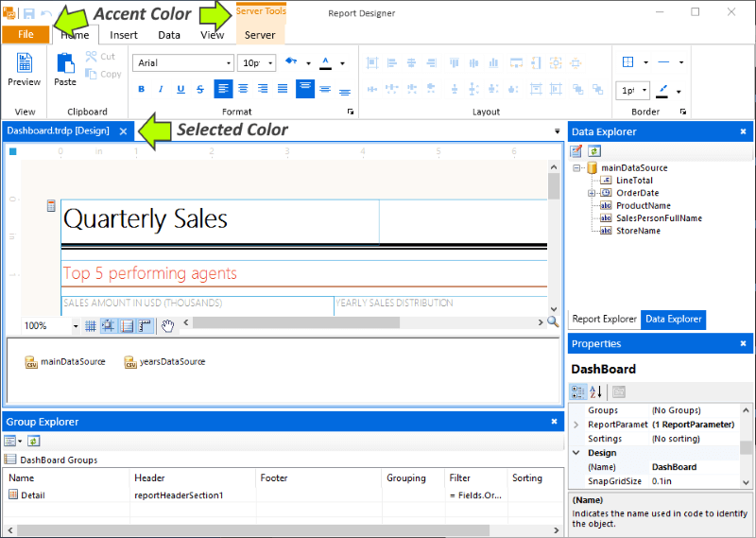Close the Data Explorer panel
The width and height of the screenshot is (756, 538).
743,131
